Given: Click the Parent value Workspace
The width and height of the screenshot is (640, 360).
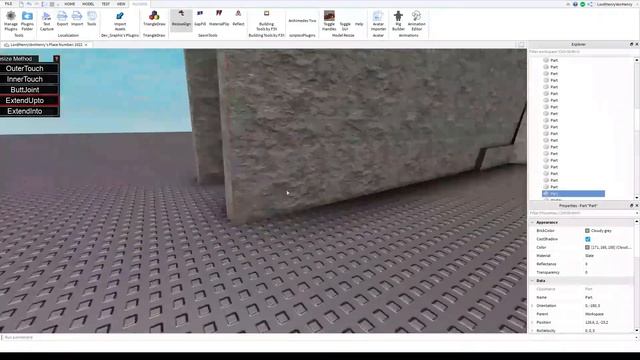Looking at the screenshot, I should [x=594, y=314].
